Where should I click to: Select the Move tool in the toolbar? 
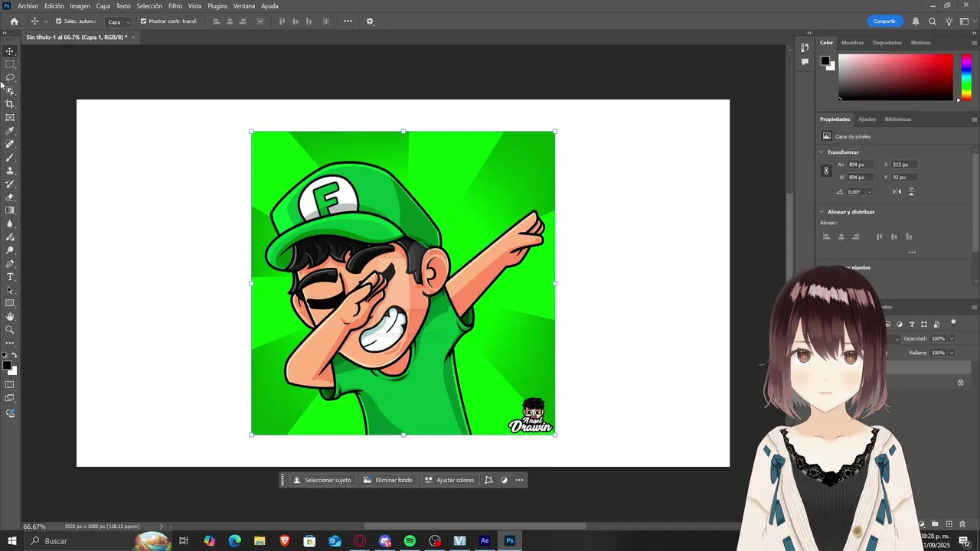tap(10, 51)
